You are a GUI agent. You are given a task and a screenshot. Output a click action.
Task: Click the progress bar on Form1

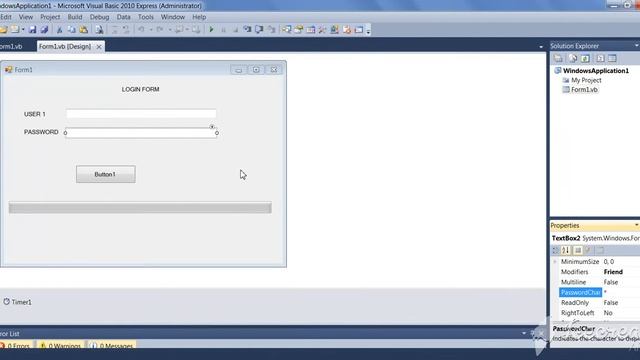[x=140, y=207]
